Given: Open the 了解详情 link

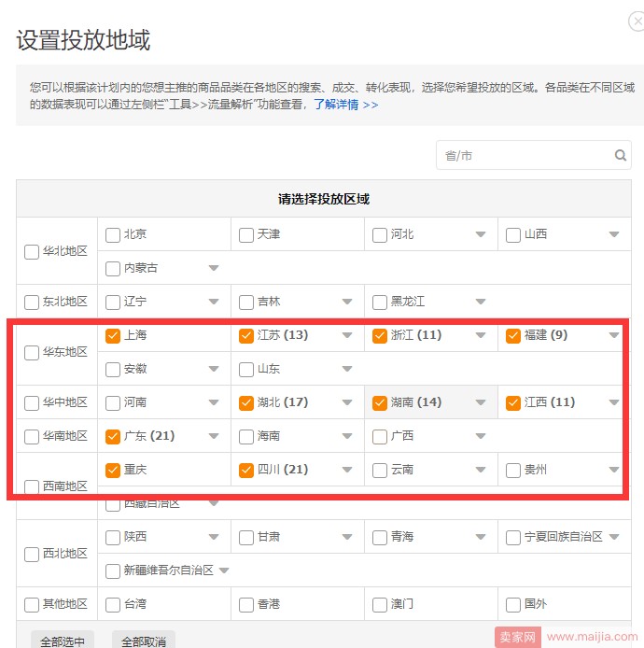Looking at the screenshot, I should [x=345, y=105].
